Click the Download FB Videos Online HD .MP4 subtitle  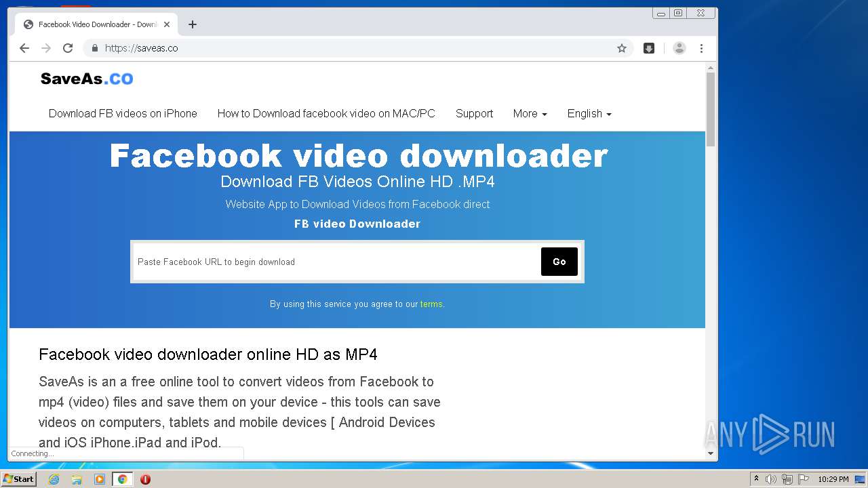[x=357, y=182]
